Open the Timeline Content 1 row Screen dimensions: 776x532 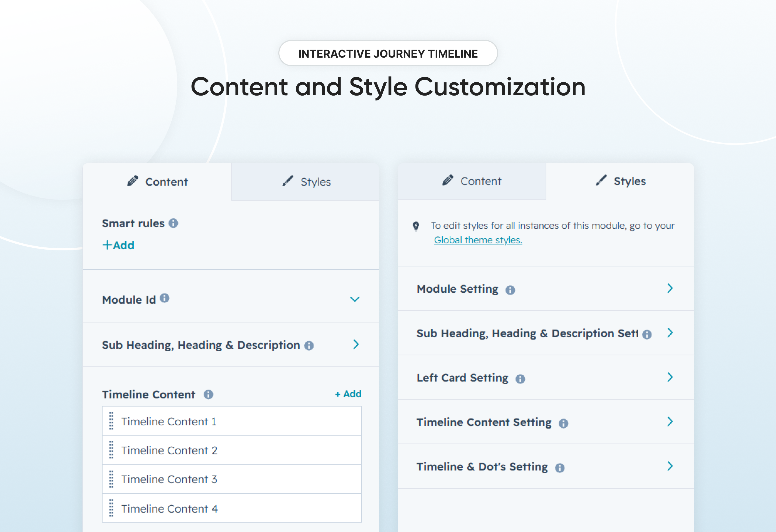[x=232, y=421]
